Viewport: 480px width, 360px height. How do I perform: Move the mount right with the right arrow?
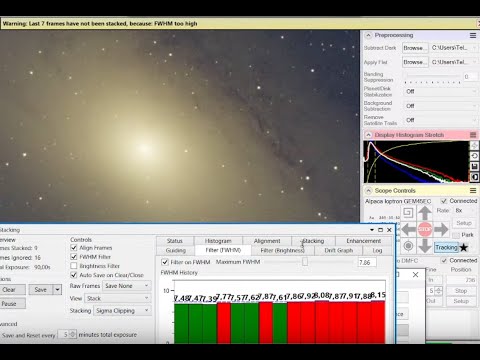click(x=441, y=229)
